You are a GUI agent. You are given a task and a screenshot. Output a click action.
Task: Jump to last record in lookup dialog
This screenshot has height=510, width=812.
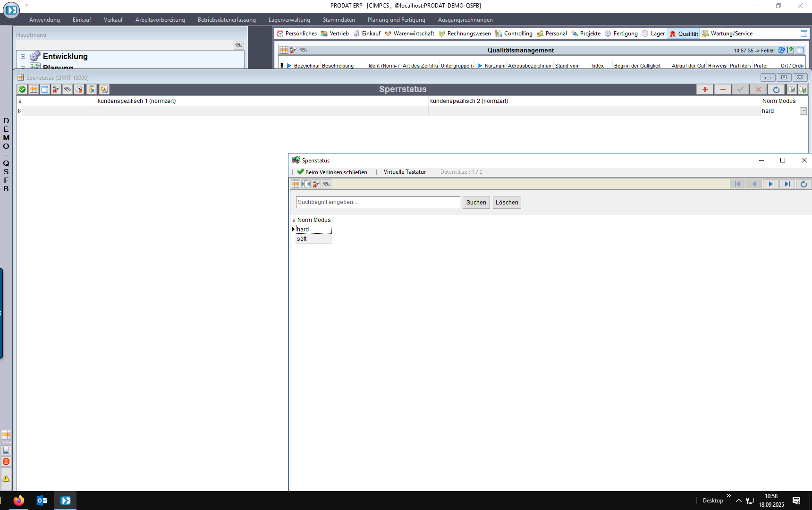click(787, 184)
